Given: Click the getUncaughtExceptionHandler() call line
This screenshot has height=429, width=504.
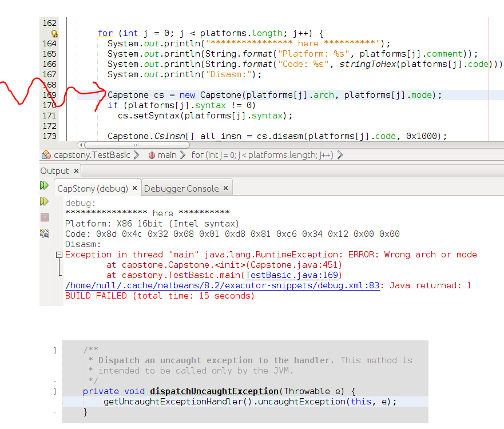Looking at the screenshot, I should coord(250,402).
